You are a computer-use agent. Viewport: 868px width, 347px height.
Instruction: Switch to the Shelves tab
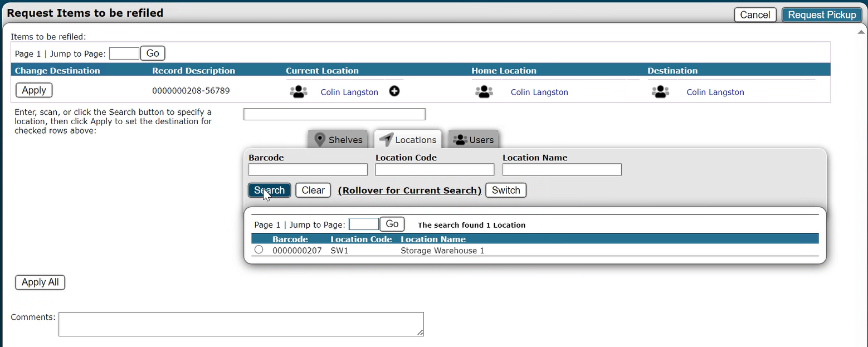(339, 140)
